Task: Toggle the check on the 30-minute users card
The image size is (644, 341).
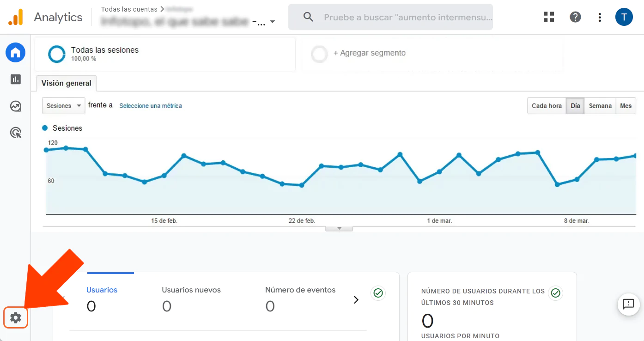Action: [x=555, y=293]
